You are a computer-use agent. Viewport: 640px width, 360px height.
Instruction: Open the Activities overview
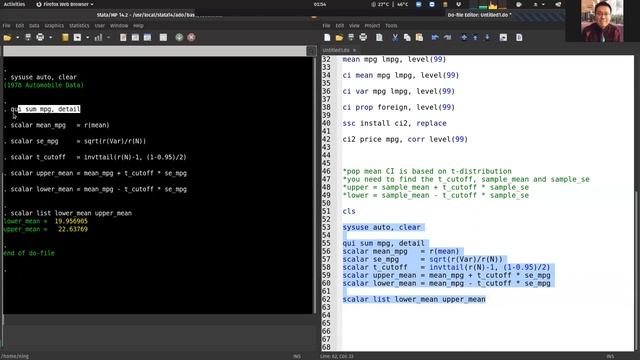14,4
